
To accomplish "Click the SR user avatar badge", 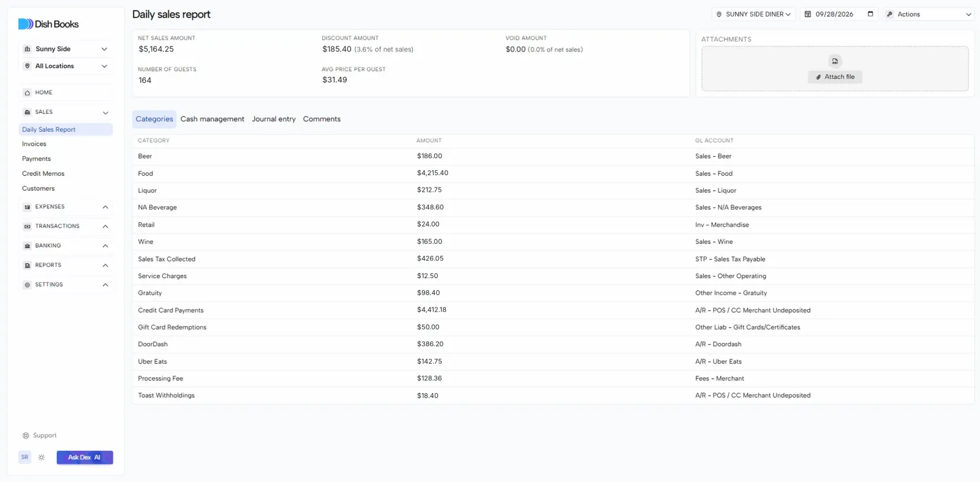I will (24, 458).
